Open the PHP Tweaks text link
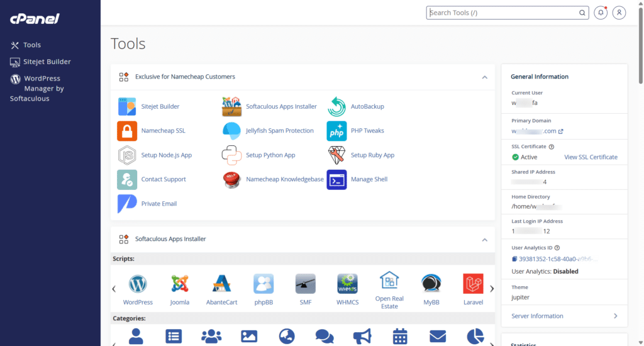The height and width of the screenshot is (346, 644). pyautogui.click(x=367, y=131)
